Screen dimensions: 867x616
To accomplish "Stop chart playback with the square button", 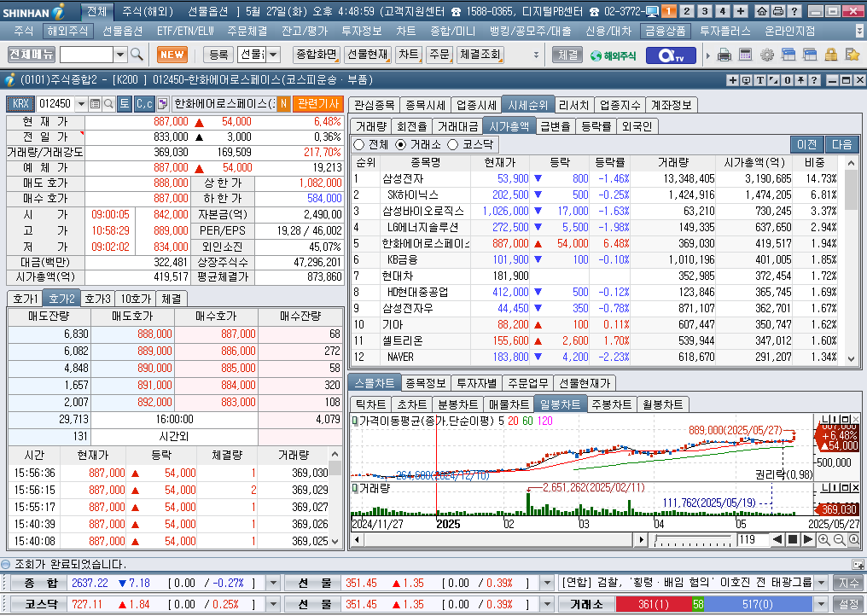I will coord(793,539).
